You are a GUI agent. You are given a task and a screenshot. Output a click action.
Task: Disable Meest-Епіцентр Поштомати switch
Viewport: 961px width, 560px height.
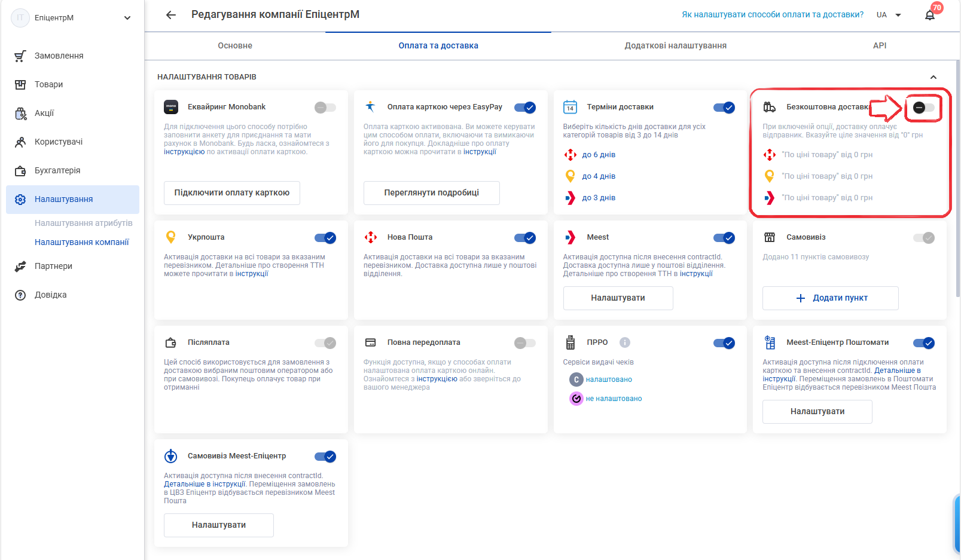pos(924,343)
